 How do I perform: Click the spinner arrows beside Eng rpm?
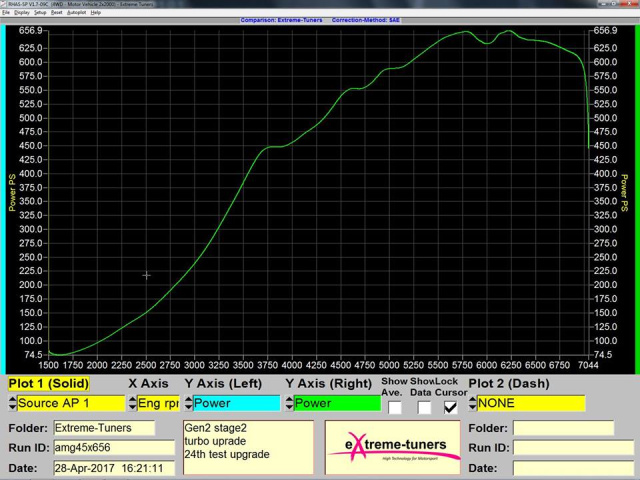tap(131, 404)
